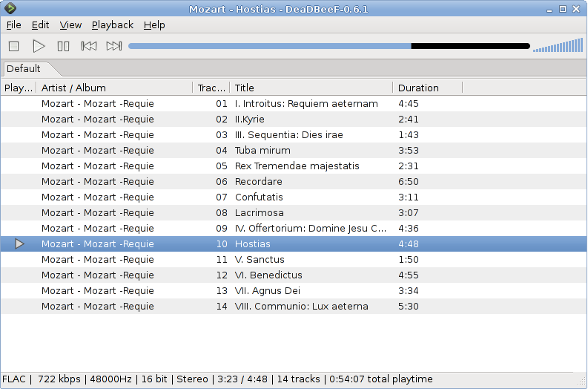Screen dimensions: 588x389
Task: Skip to the previous track
Action: 89,46
